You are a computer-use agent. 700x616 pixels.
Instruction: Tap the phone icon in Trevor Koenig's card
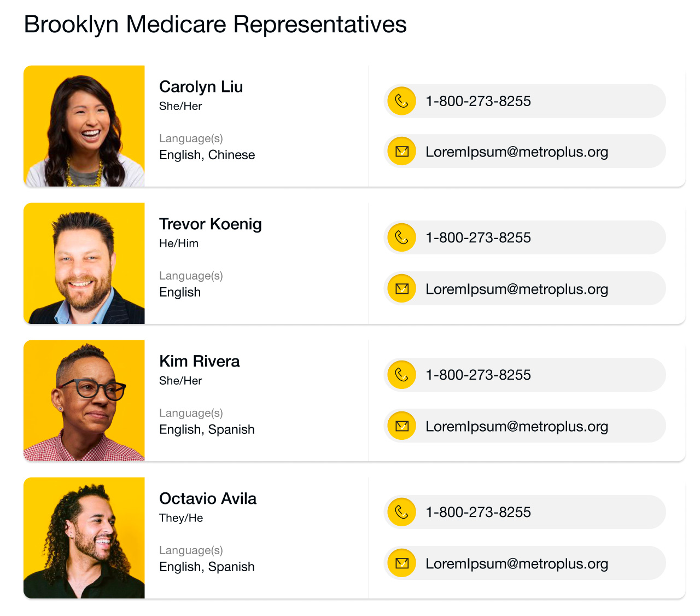[x=402, y=237]
